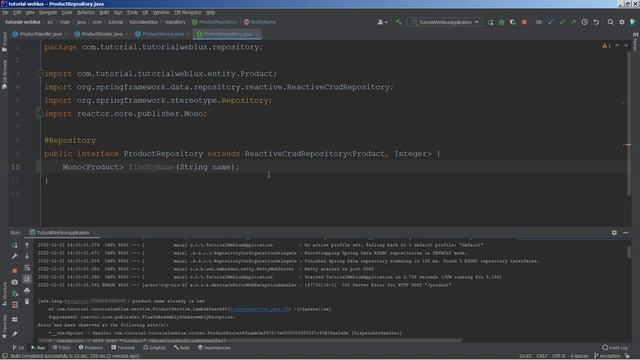
Task: Click Rerun icon in Run panel
Action: tap(15, 245)
